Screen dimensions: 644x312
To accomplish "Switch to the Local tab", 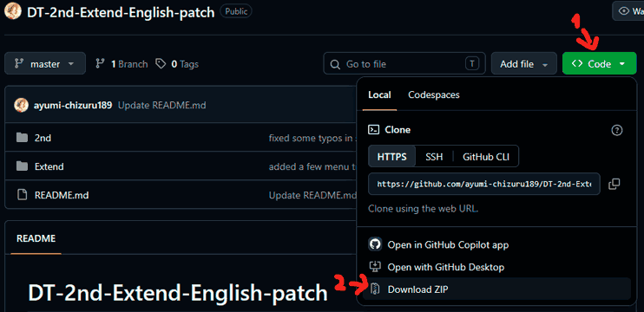I will (x=379, y=94).
